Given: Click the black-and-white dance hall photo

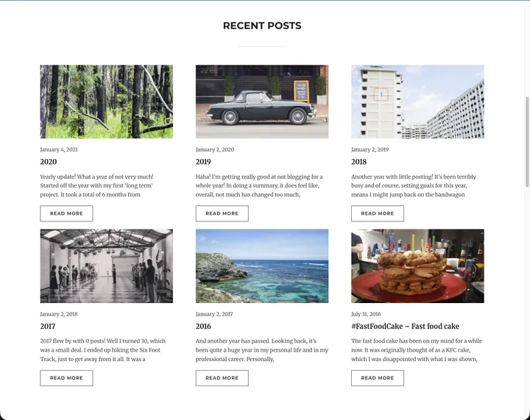Looking at the screenshot, I should [106, 266].
